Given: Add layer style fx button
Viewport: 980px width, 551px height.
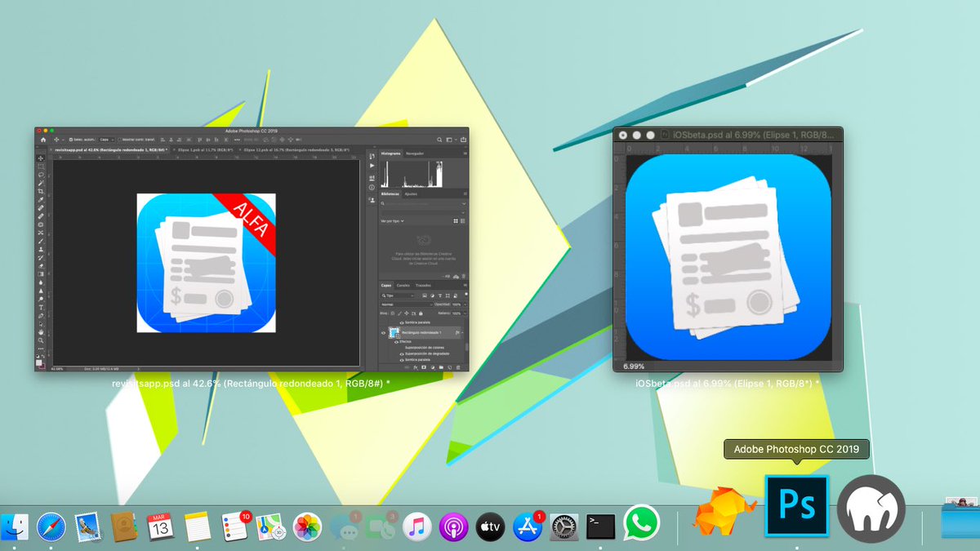Looking at the screenshot, I should coord(416,367).
